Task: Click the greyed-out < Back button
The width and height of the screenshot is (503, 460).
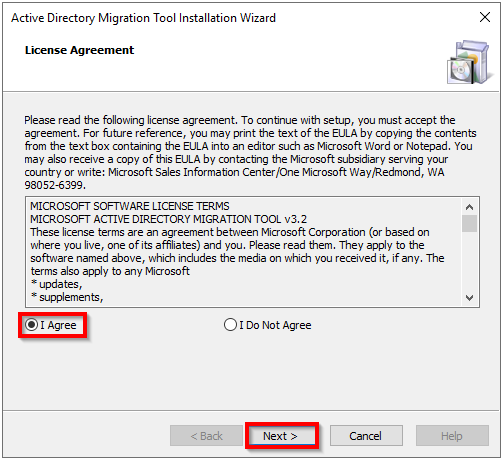Action: click(206, 436)
